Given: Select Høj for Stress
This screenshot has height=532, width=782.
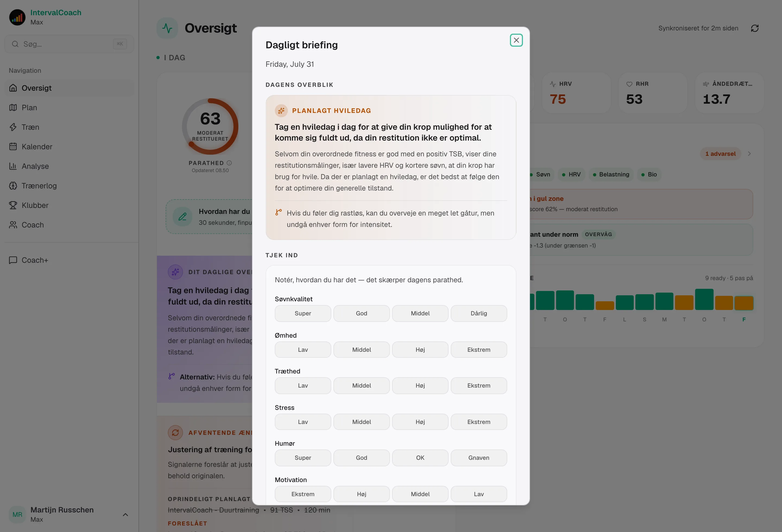Looking at the screenshot, I should tap(420, 422).
